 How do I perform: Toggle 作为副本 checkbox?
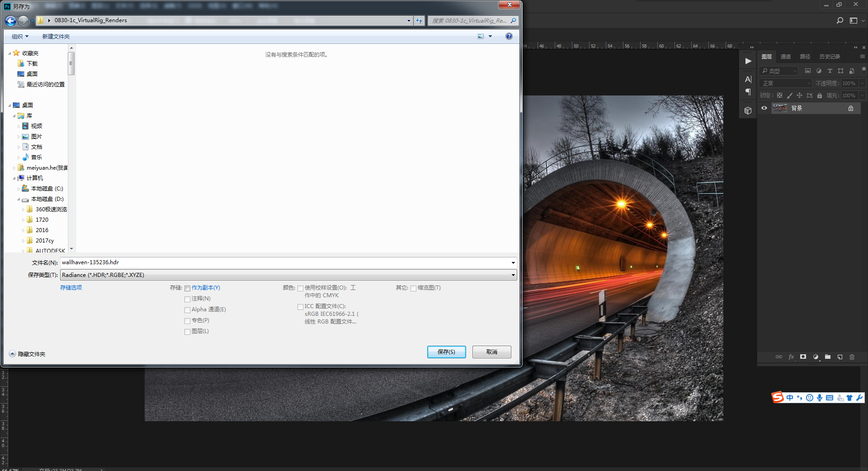click(x=187, y=288)
